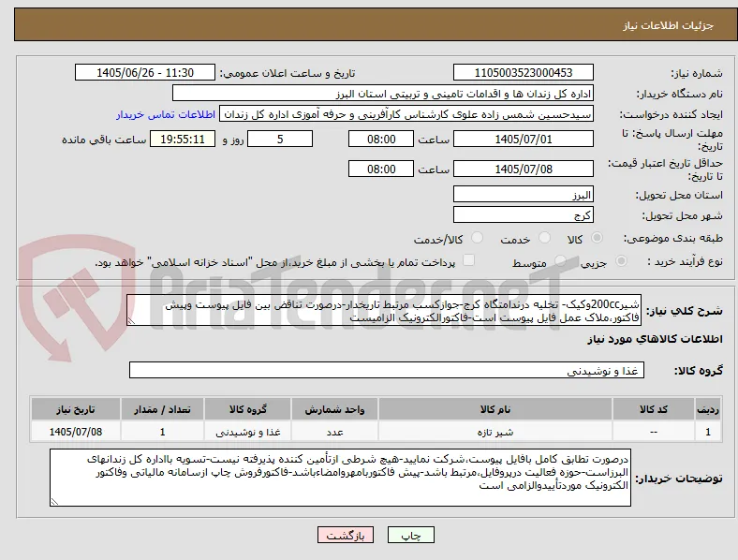
Task: Click the بازگشت (back) button
Action: pos(346,535)
